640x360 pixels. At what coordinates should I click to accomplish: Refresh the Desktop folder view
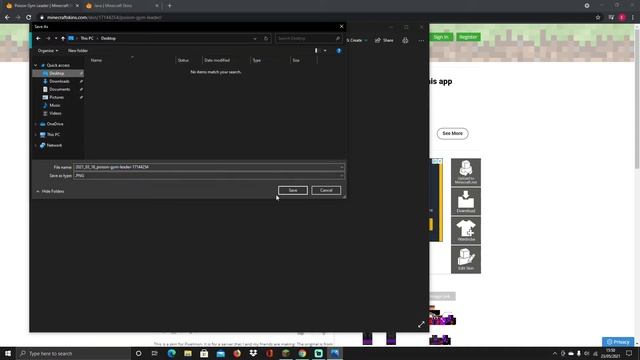tap(266, 38)
